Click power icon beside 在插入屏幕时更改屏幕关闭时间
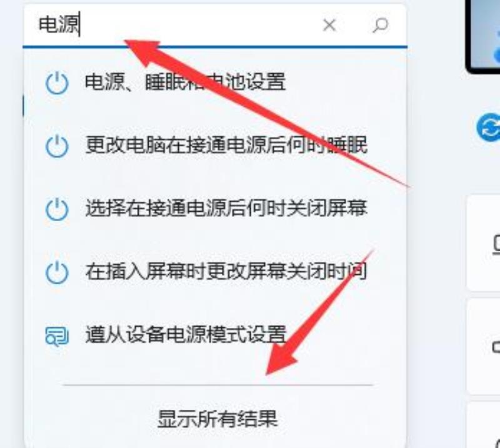 (x=57, y=272)
